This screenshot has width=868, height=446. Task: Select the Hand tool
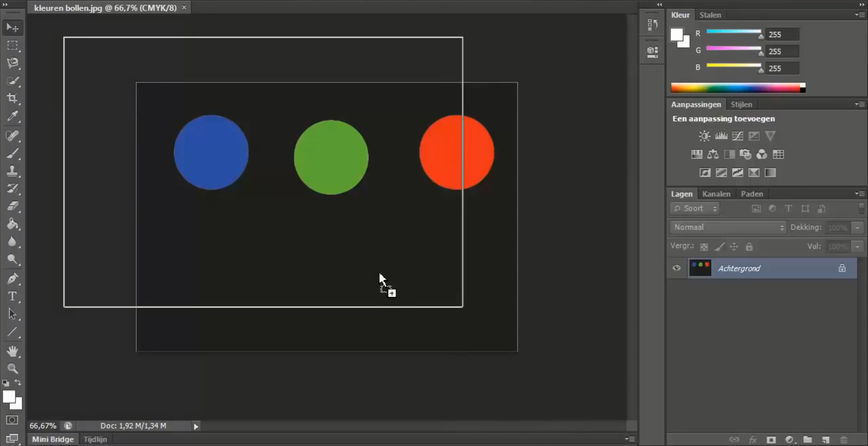[13, 351]
